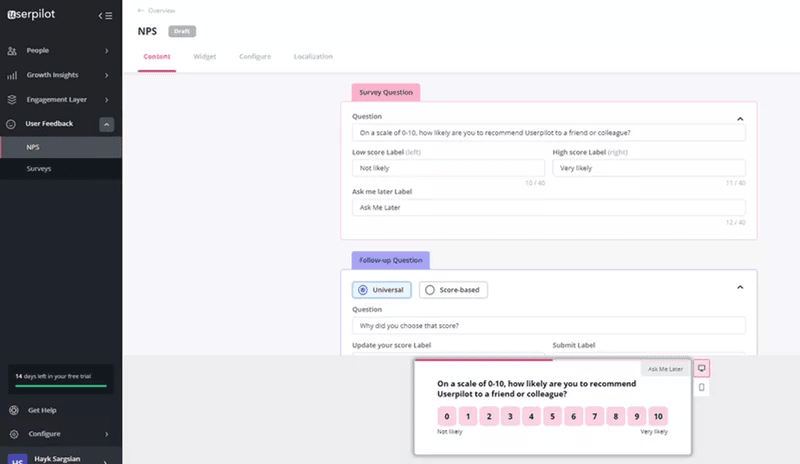Click the preview question text
Viewport: 800px width, 464px height.
(537, 389)
